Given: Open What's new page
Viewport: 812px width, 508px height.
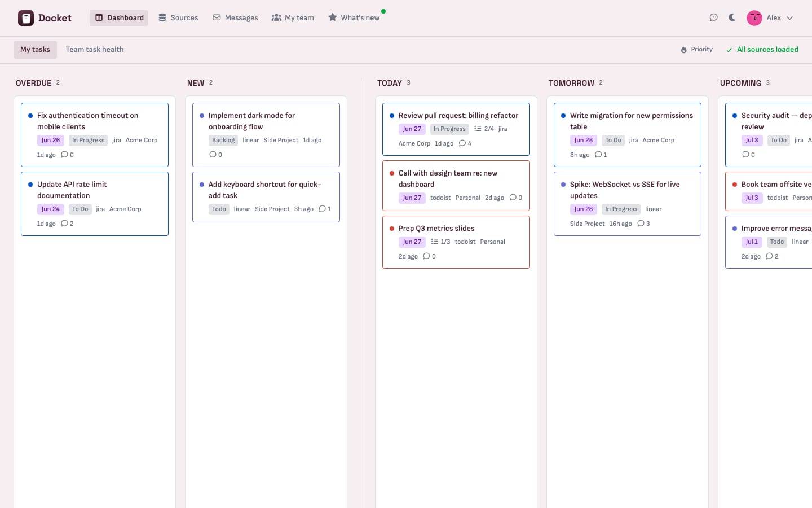Looking at the screenshot, I should [354, 18].
